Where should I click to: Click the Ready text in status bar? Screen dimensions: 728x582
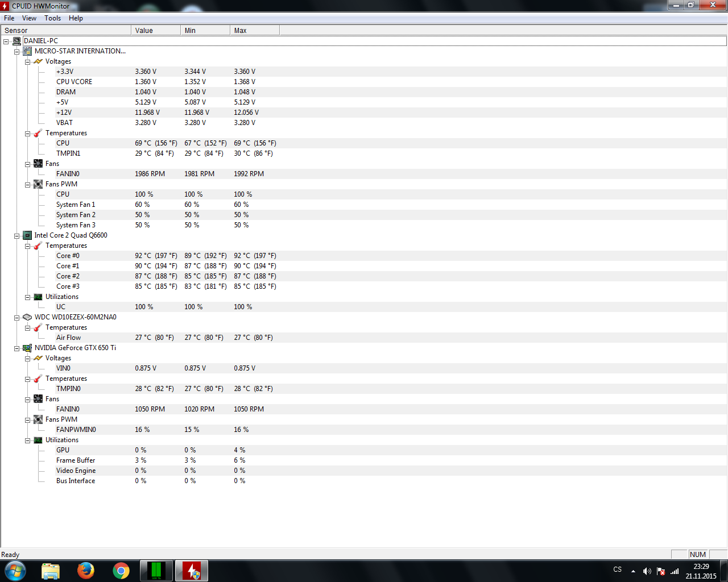(10, 555)
